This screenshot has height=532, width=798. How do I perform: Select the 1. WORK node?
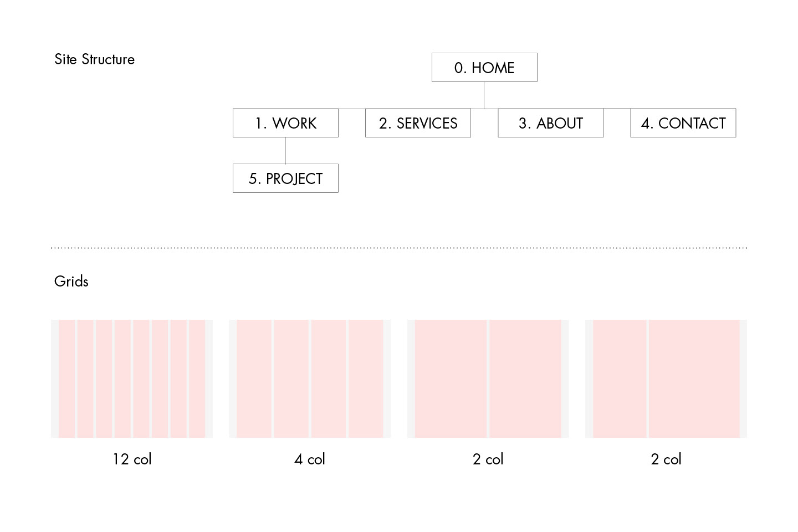285,123
